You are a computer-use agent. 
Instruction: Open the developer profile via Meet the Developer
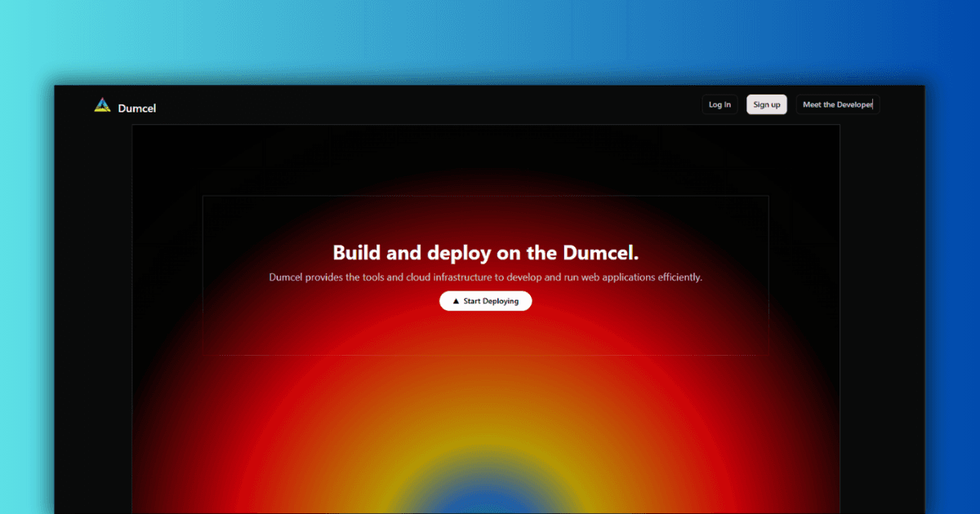pyautogui.click(x=837, y=104)
